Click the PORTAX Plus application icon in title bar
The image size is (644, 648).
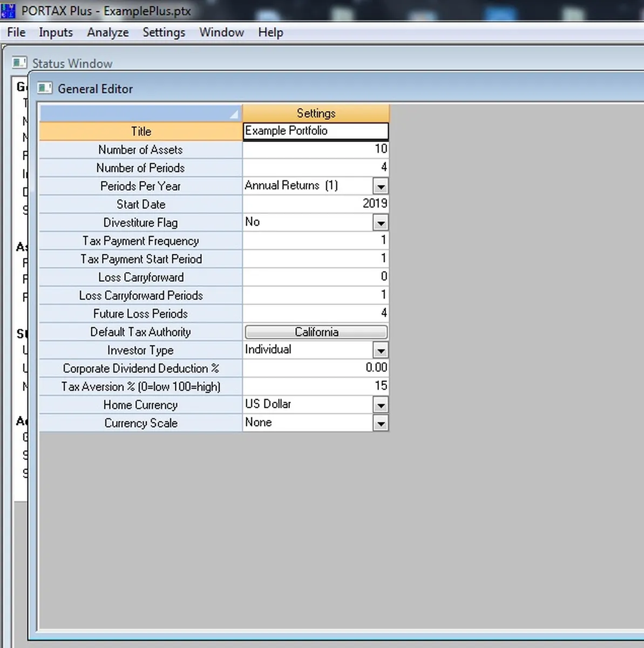click(9, 10)
